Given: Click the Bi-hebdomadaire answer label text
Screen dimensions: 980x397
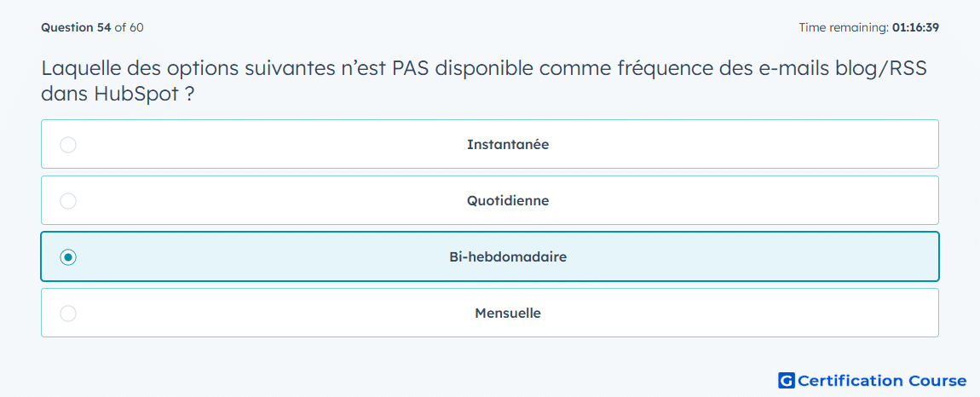Looking at the screenshot, I should tap(508, 257).
